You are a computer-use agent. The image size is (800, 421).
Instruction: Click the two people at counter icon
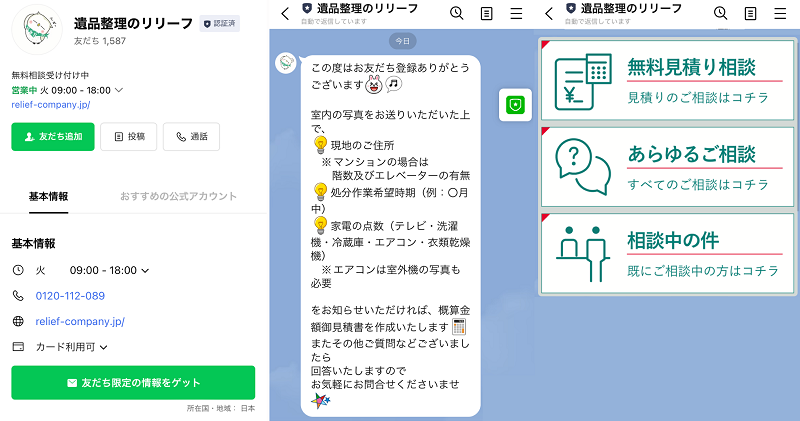[x=583, y=254]
